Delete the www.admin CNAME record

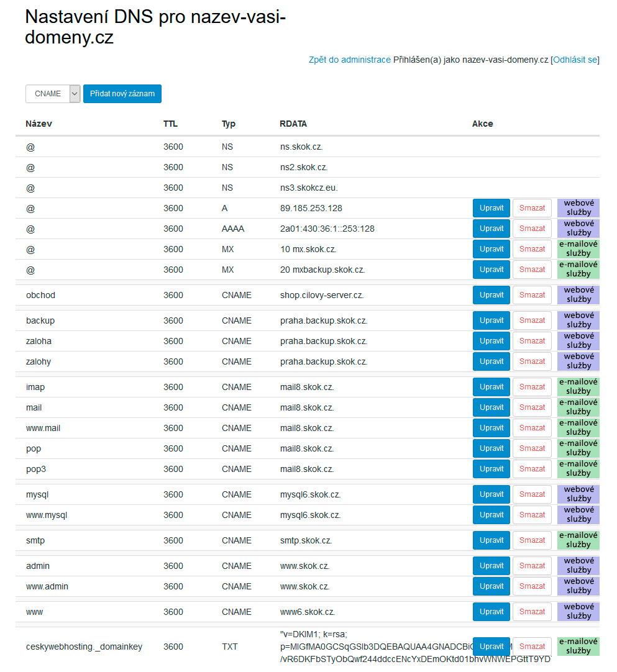pyautogui.click(x=532, y=586)
